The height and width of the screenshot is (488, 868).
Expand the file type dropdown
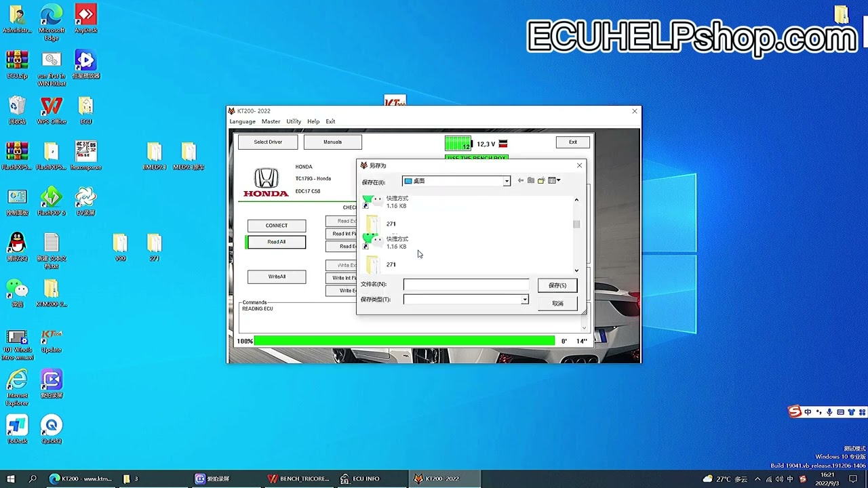(524, 300)
